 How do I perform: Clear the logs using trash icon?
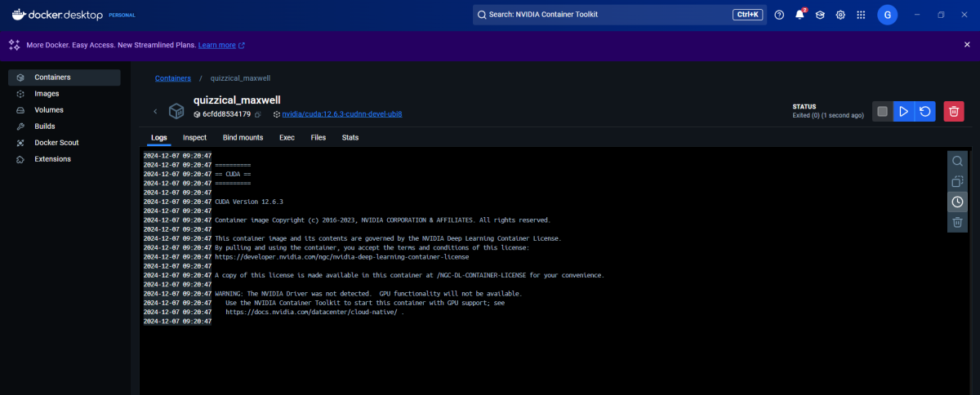(957, 222)
